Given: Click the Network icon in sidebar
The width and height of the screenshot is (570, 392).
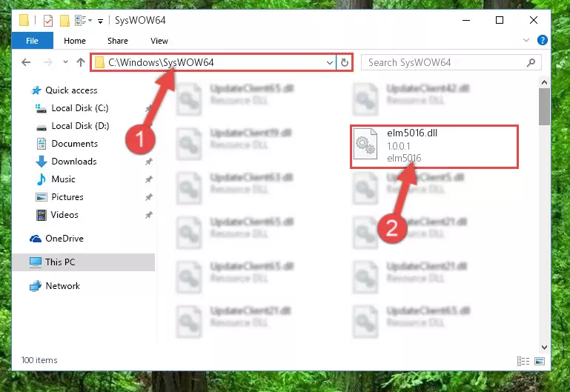Looking at the screenshot, I should [x=36, y=286].
